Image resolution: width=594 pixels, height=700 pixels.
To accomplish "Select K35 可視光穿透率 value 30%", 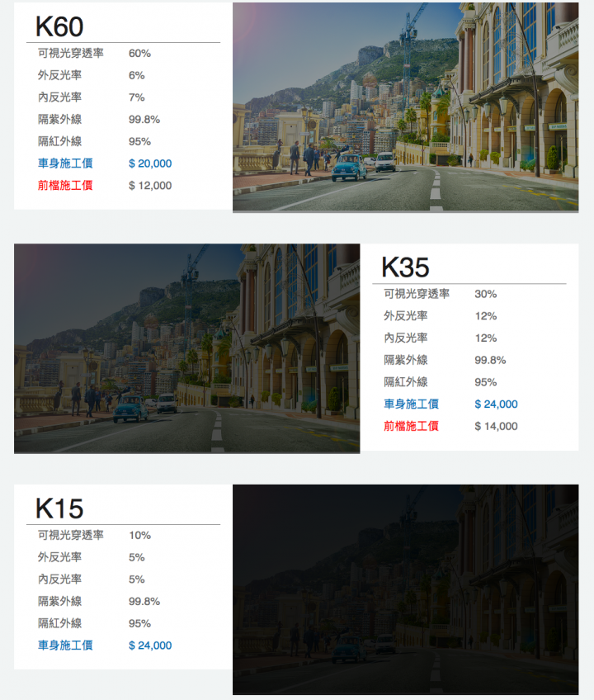I will pyautogui.click(x=486, y=294).
